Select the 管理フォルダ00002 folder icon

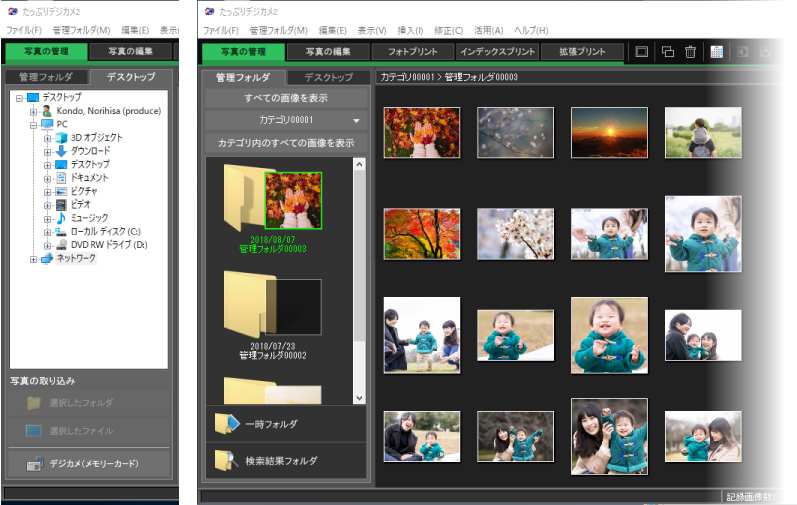pos(272,307)
